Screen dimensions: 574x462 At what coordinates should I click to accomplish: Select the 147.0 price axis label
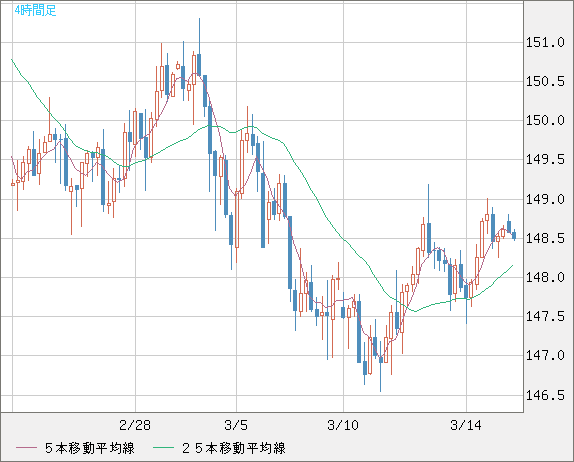(x=545, y=355)
